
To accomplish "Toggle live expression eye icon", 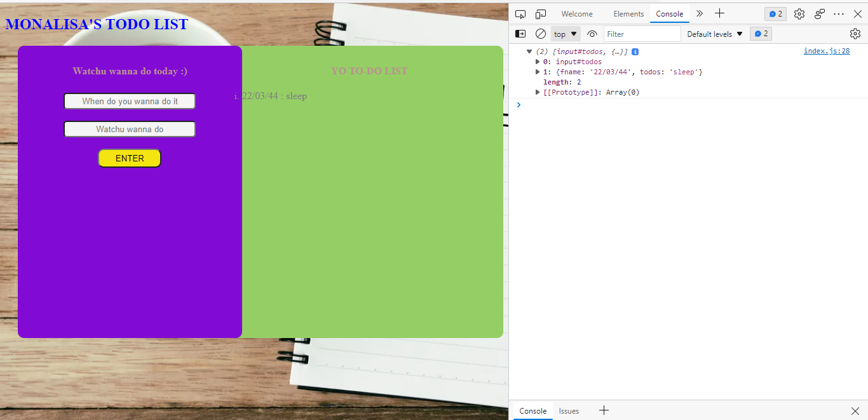I will 592,34.
